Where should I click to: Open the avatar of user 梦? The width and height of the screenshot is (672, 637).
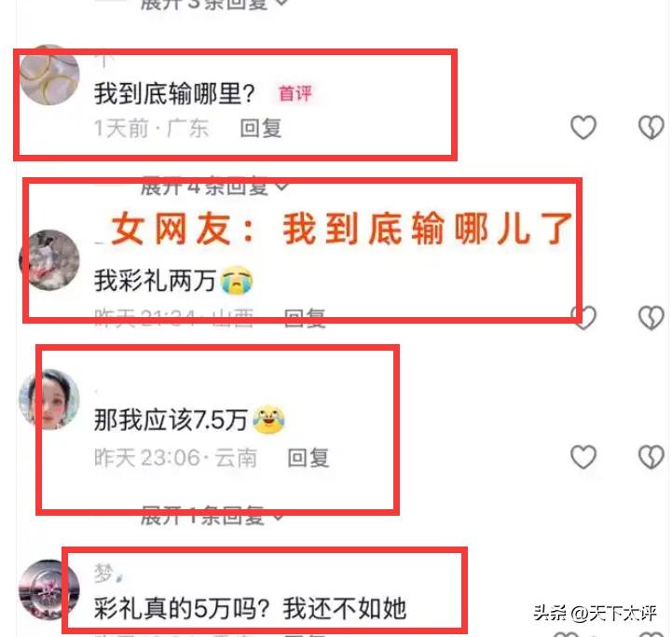[49, 589]
